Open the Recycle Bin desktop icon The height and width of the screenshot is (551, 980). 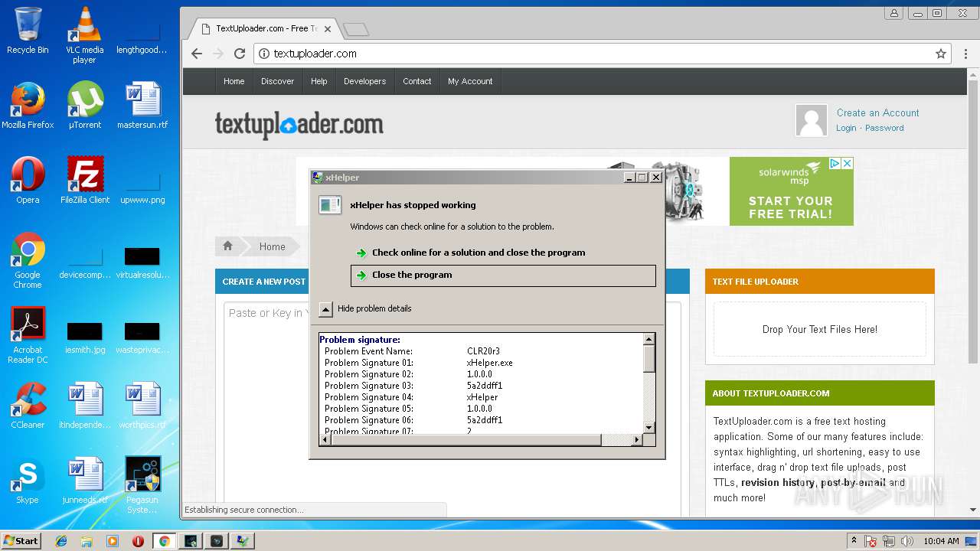coord(28,31)
